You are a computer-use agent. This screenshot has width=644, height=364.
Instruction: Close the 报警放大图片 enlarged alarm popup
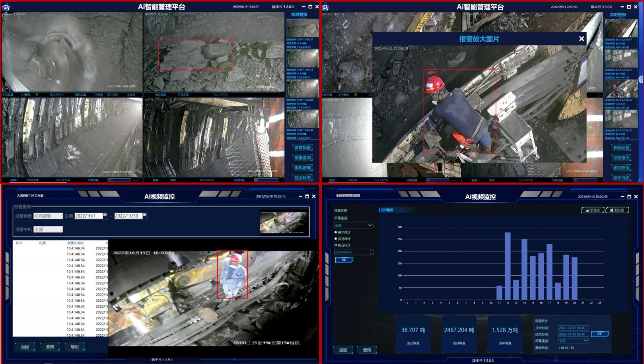(581, 39)
